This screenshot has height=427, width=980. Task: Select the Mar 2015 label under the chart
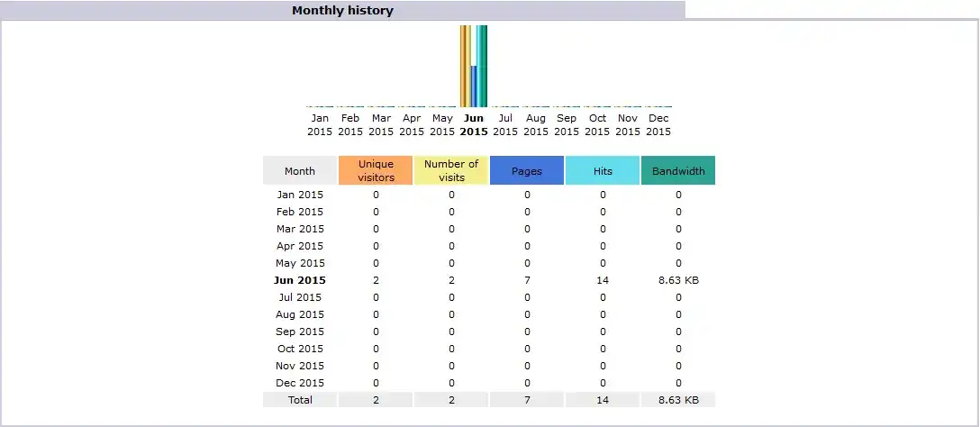[x=381, y=124]
